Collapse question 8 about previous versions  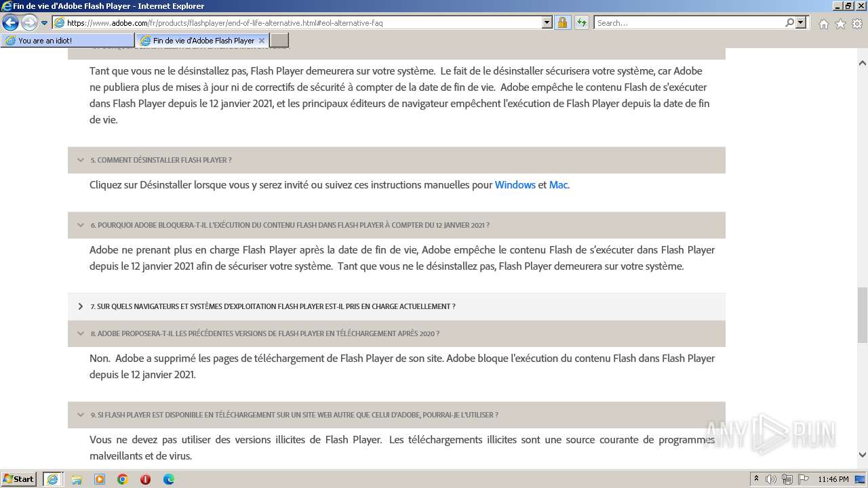click(x=81, y=333)
